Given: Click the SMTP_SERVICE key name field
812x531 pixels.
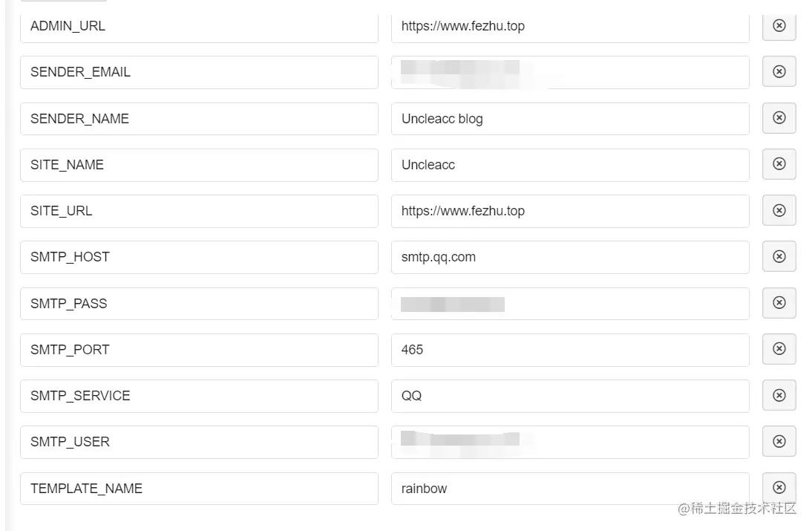Looking at the screenshot, I should (x=198, y=396).
